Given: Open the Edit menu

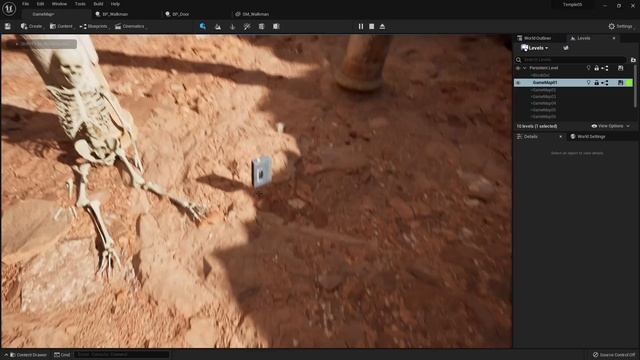Looking at the screenshot, I should coord(40,4).
